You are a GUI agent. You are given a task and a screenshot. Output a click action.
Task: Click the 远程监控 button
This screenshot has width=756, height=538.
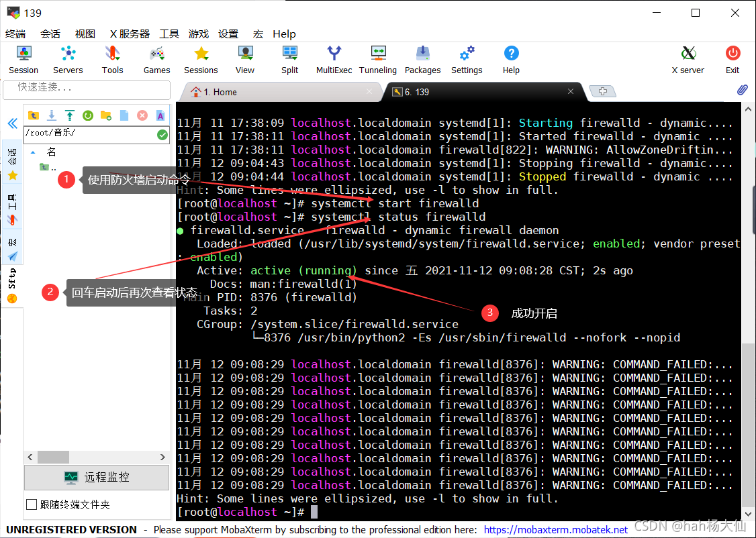pos(97,478)
